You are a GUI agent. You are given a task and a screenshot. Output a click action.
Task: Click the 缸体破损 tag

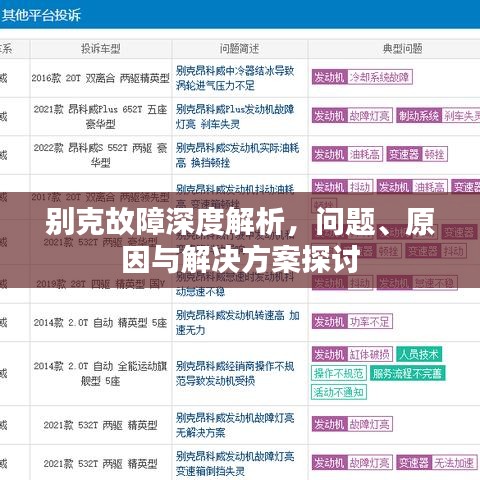370,354
